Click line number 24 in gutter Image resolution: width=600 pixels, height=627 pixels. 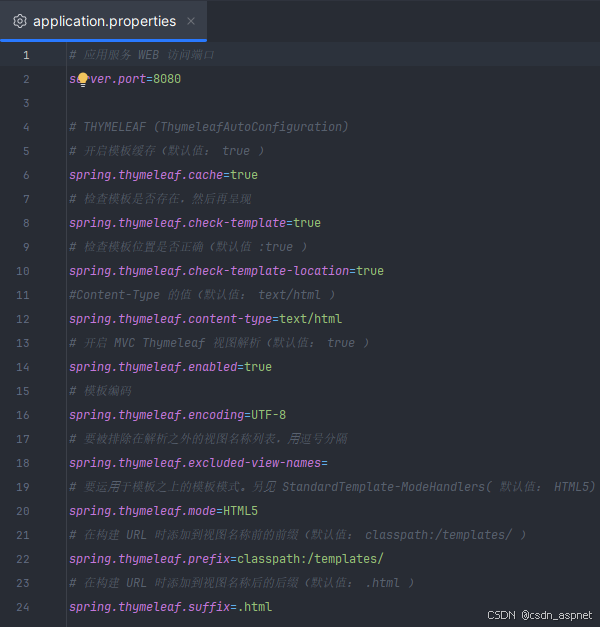[x=23, y=607]
